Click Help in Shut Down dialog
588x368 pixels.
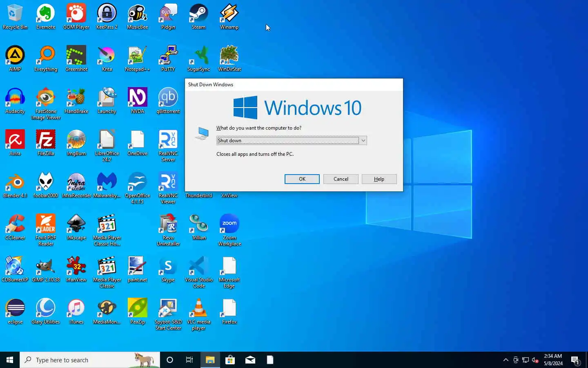click(379, 179)
